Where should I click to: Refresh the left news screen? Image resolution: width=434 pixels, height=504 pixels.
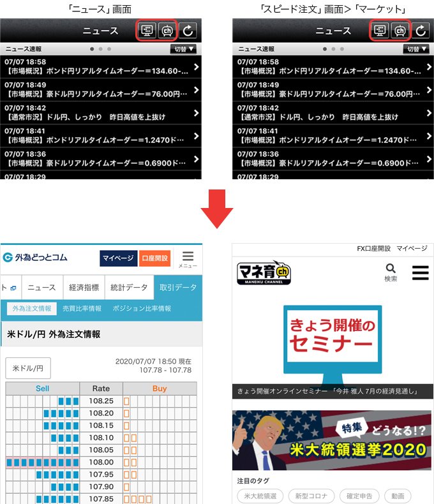point(189,30)
